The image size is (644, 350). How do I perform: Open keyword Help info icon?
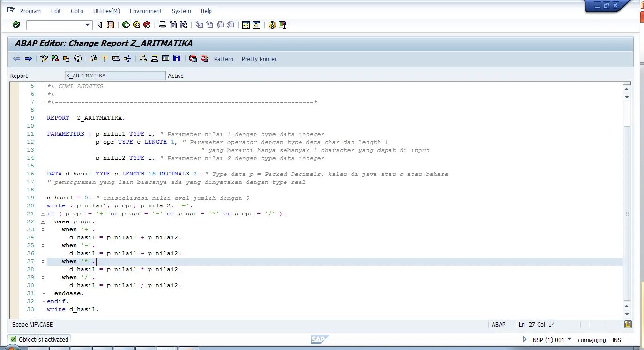pos(177,59)
